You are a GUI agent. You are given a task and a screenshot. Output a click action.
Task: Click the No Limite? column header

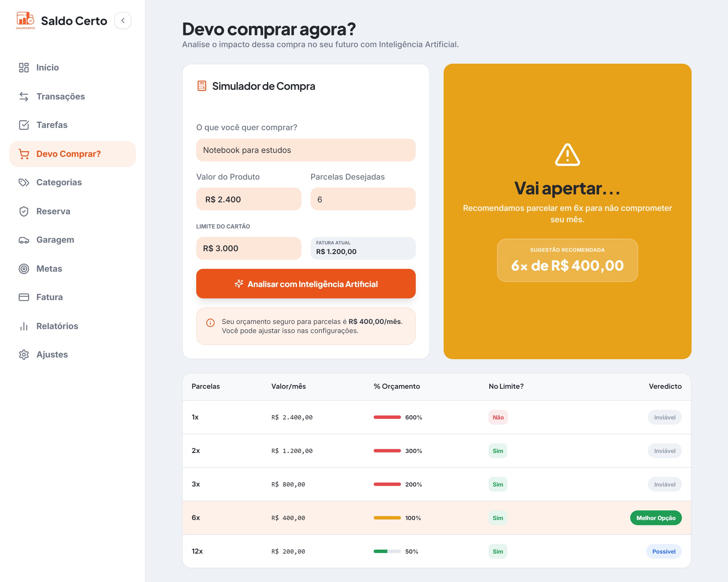pos(506,386)
